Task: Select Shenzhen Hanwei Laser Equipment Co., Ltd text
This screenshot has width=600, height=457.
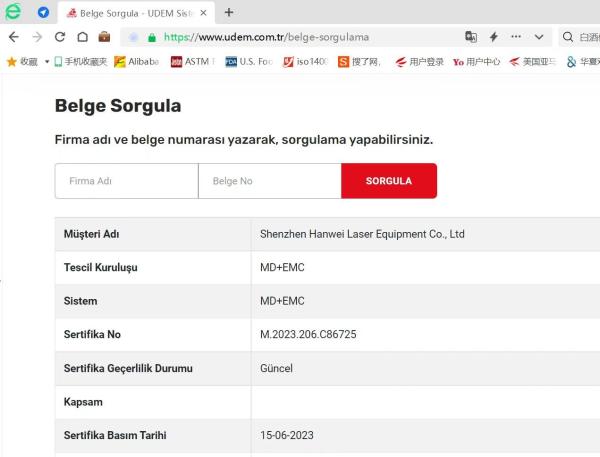Action: [x=362, y=234]
